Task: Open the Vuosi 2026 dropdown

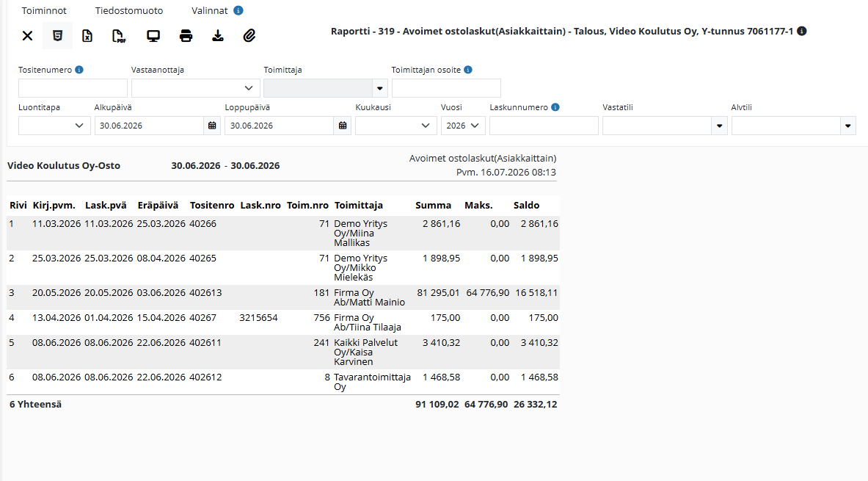Action: click(463, 126)
